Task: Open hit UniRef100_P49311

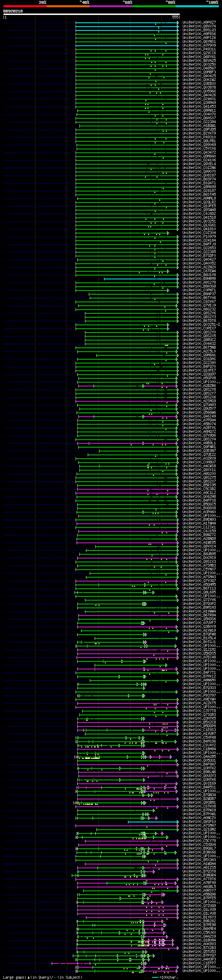Action: point(199,49)
